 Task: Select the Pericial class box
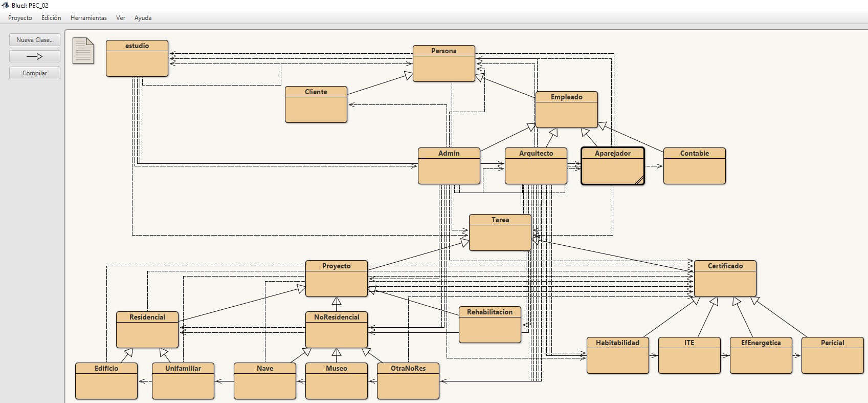pyautogui.click(x=833, y=355)
